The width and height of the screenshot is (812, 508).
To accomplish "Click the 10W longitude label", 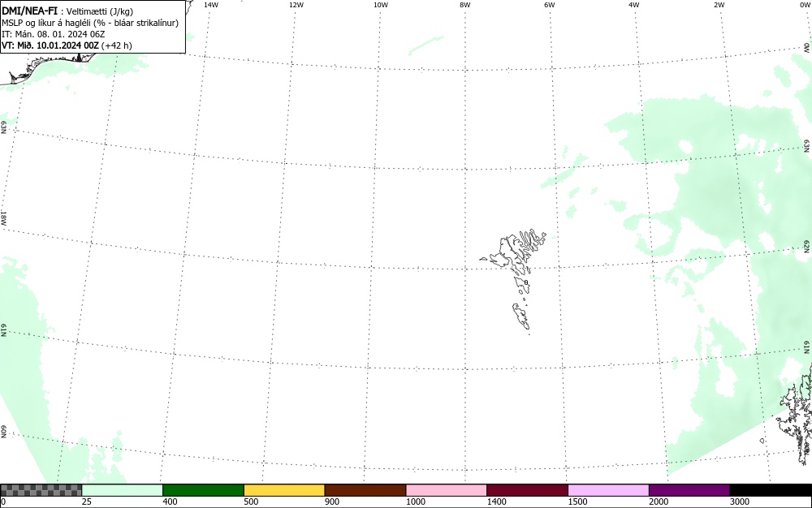I will [381, 5].
